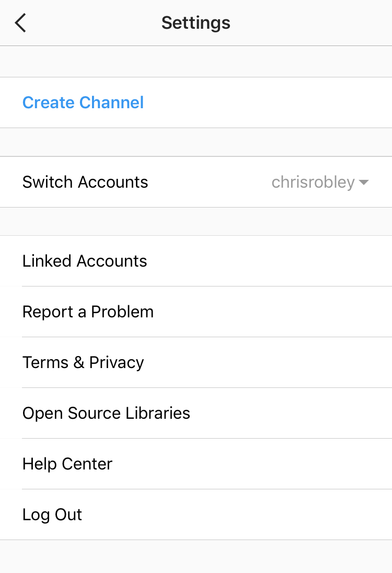Open the Help Center
392x573 pixels.
point(67,464)
